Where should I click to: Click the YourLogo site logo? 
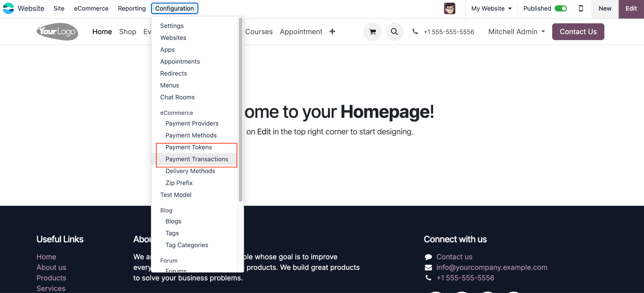pos(57,31)
